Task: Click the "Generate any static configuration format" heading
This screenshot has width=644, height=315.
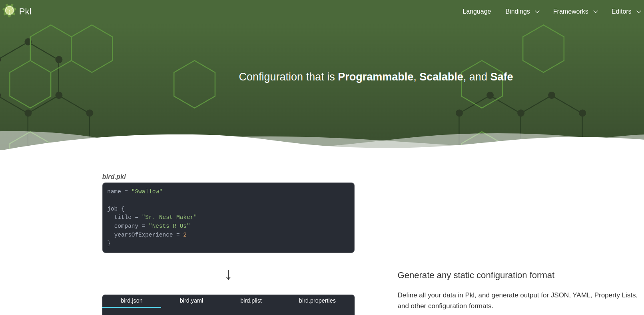Action: point(476,275)
